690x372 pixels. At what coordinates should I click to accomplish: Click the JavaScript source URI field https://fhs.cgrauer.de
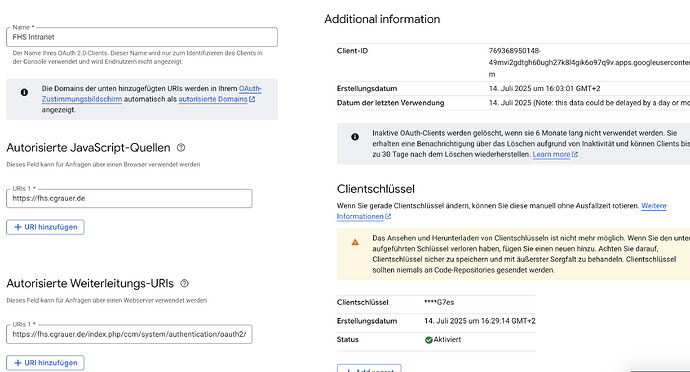pyautogui.click(x=129, y=199)
